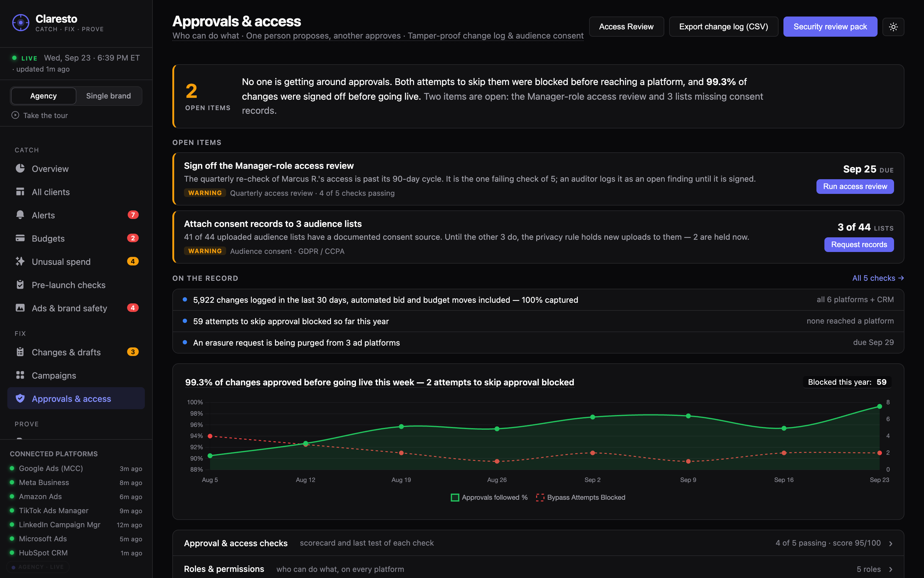Click the Alerts badge showing 7
Viewport: 924px width, 578px height.
133,215
